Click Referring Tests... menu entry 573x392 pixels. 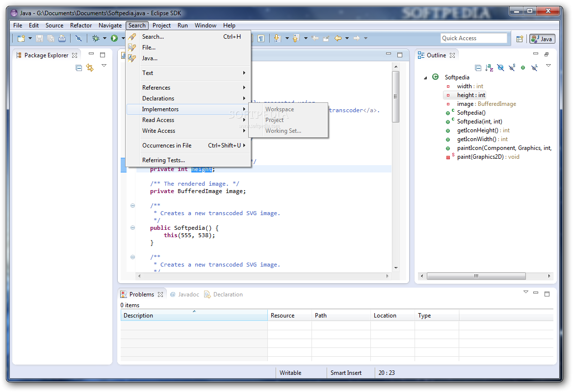[188, 160]
